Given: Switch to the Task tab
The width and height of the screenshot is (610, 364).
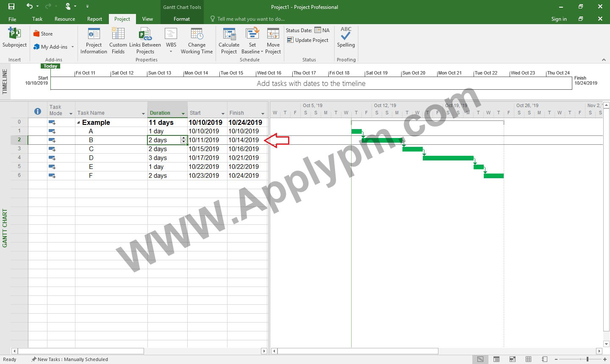Looking at the screenshot, I should (x=37, y=19).
